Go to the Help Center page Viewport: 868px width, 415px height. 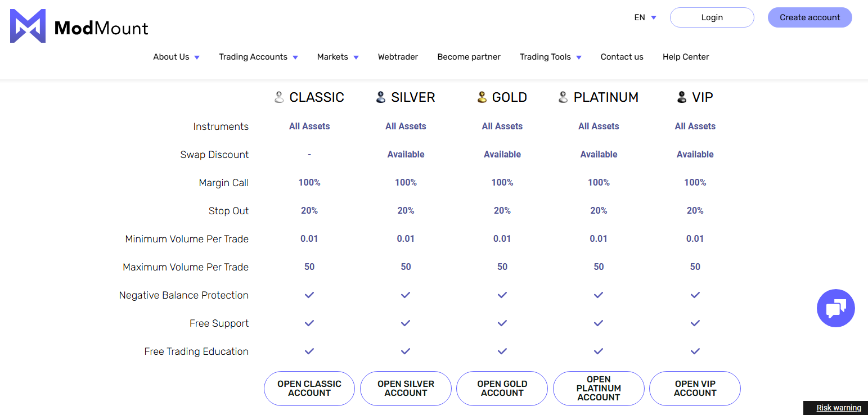pyautogui.click(x=686, y=57)
